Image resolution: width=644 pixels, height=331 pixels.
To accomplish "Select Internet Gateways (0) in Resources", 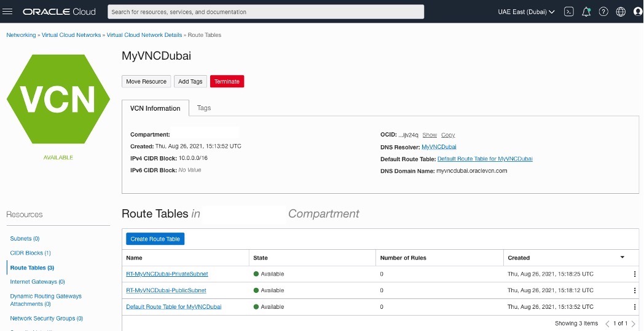I will click(37, 282).
